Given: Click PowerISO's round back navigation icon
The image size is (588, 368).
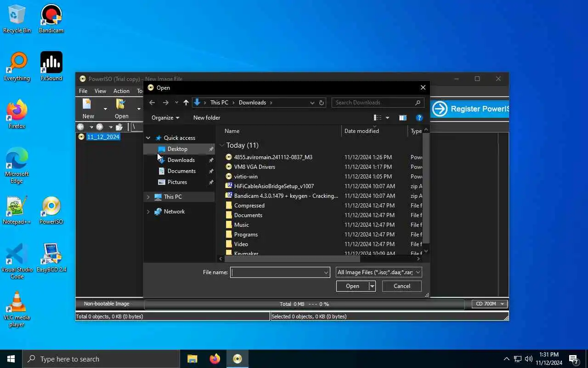Looking at the screenshot, I should point(81,127).
